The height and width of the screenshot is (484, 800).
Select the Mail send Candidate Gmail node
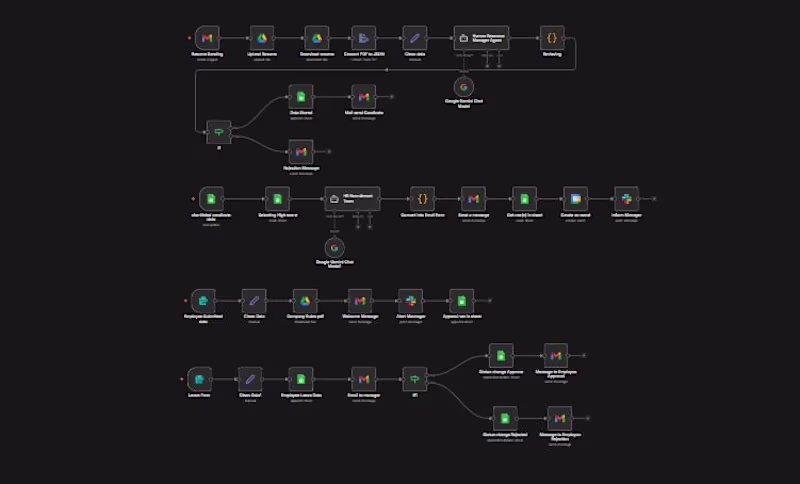(x=364, y=97)
